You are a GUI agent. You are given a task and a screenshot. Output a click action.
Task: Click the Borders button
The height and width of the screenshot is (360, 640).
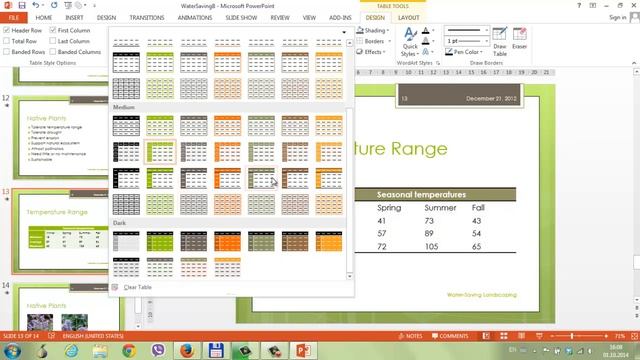pos(371,41)
